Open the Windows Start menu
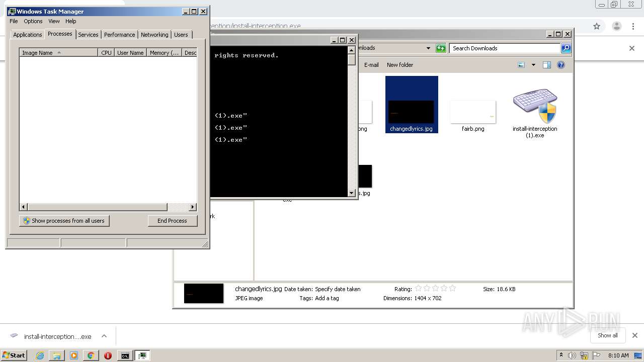 [x=14, y=355]
